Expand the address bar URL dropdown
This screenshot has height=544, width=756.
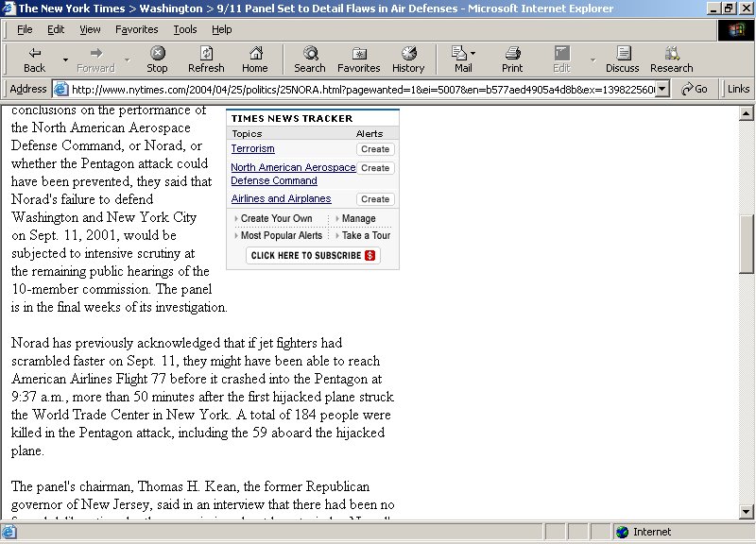point(662,89)
